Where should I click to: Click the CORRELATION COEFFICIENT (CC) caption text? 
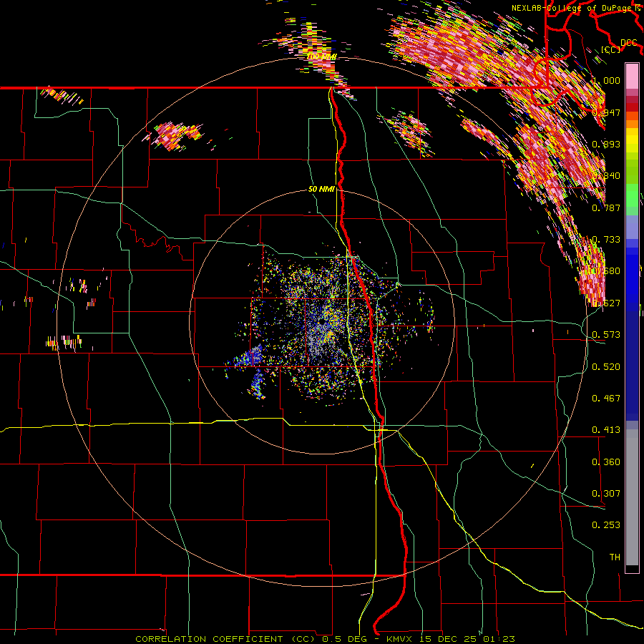point(226,639)
